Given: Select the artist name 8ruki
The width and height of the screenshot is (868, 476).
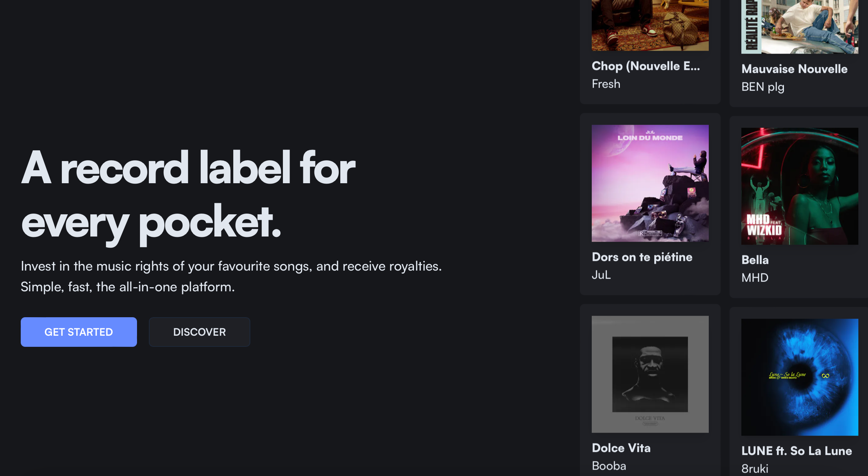Looking at the screenshot, I should click(755, 469).
